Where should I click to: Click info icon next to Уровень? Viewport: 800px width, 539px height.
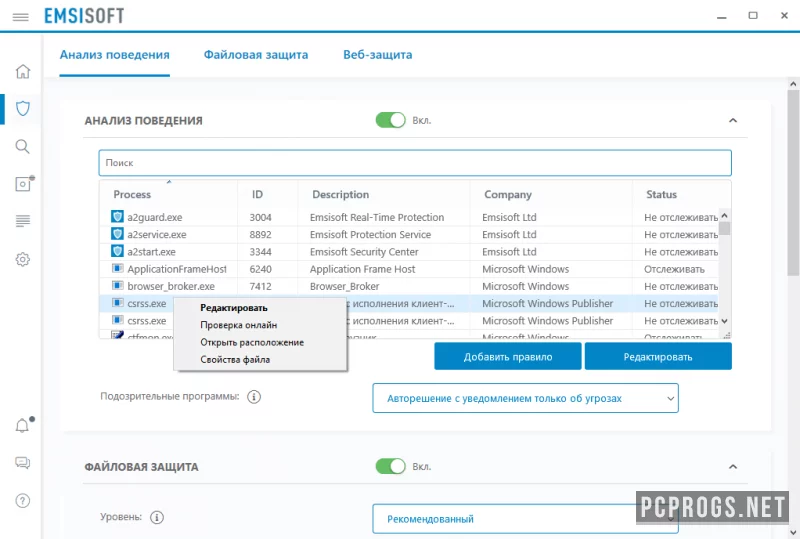157,517
